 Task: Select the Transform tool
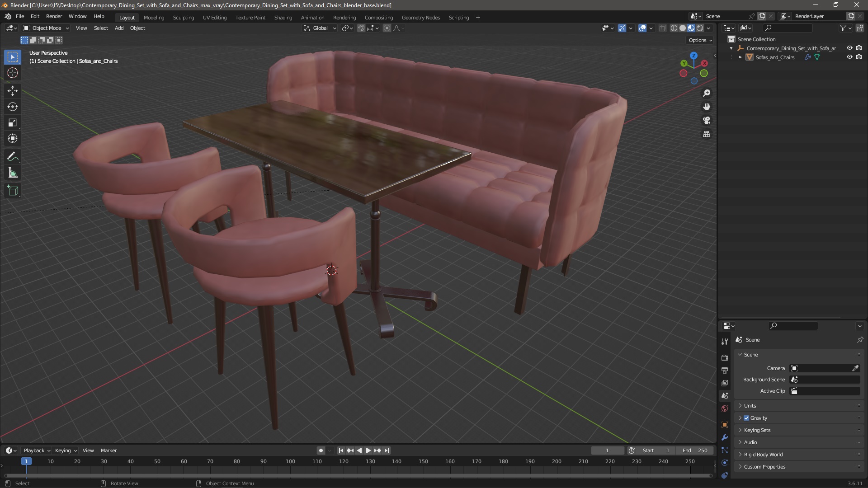click(13, 138)
